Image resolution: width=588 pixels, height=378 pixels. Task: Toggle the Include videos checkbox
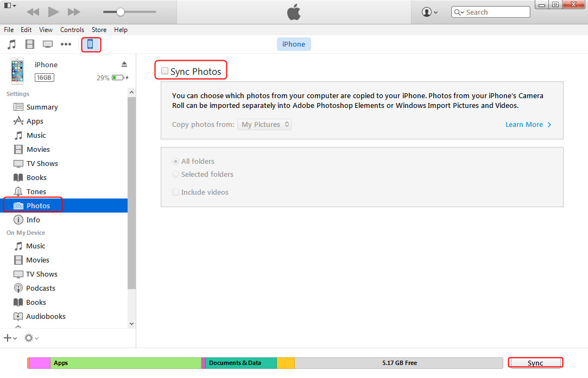pos(175,192)
